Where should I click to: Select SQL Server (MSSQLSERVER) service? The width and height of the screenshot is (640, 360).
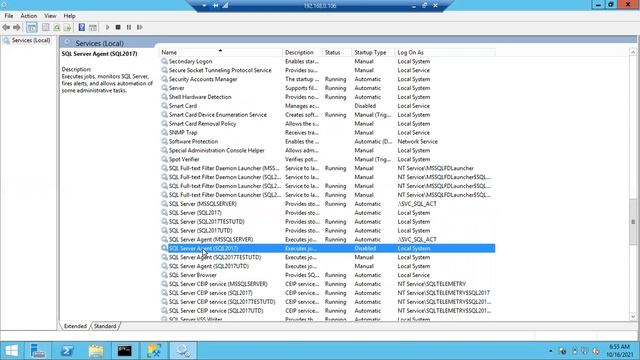tap(202, 204)
